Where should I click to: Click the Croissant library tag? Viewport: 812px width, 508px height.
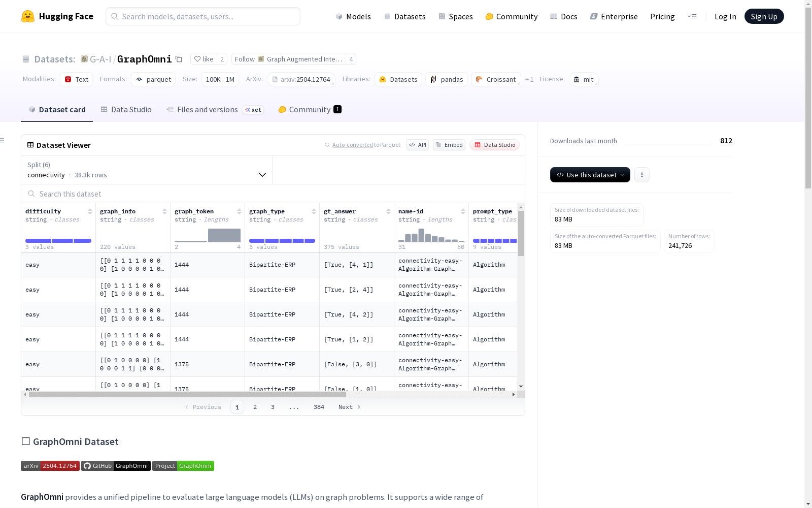tap(496, 79)
